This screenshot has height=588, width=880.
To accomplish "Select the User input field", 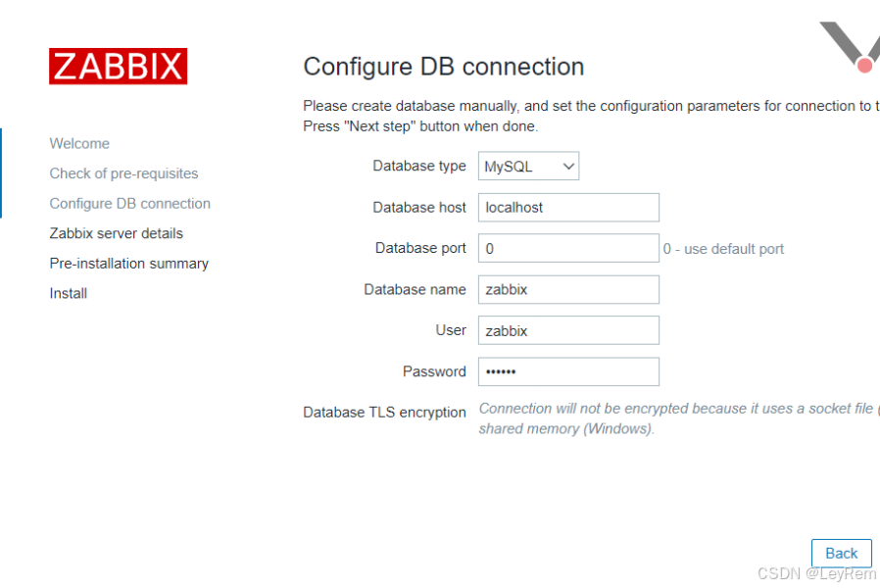I will point(568,330).
